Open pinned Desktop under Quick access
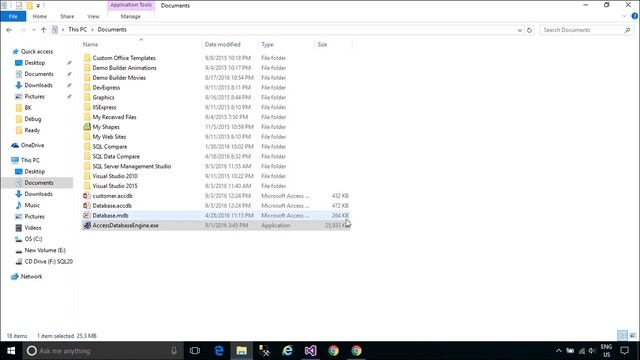The width and height of the screenshot is (640, 360). (x=35, y=63)
